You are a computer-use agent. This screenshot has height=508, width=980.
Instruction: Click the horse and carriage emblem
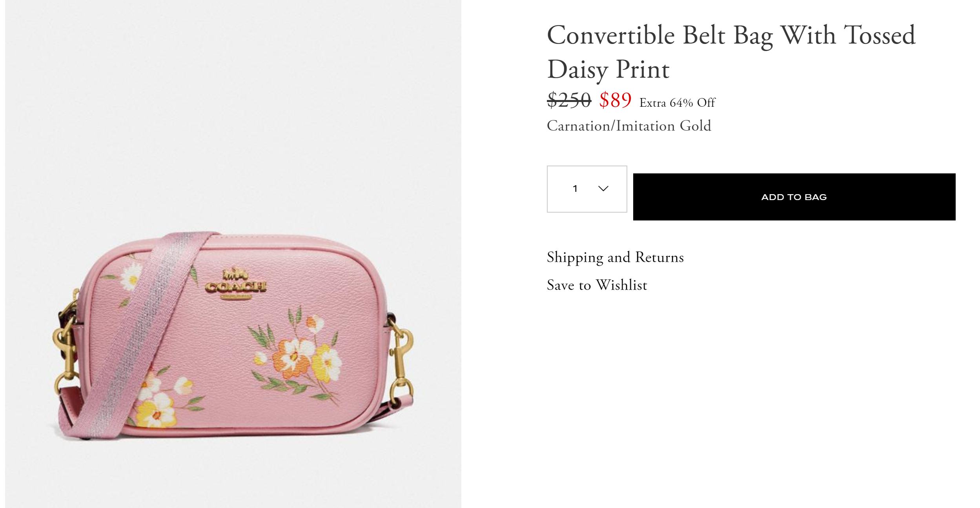(x=235, y=275)
